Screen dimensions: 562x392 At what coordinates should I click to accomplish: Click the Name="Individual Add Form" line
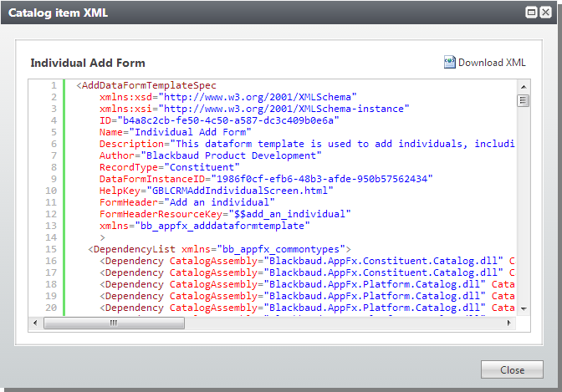point(176,132)
